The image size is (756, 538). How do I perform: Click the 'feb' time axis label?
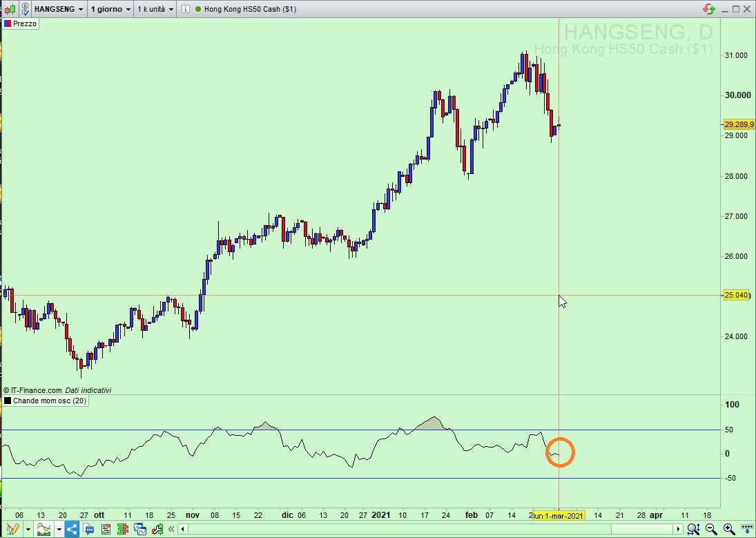tap(472, 515)
